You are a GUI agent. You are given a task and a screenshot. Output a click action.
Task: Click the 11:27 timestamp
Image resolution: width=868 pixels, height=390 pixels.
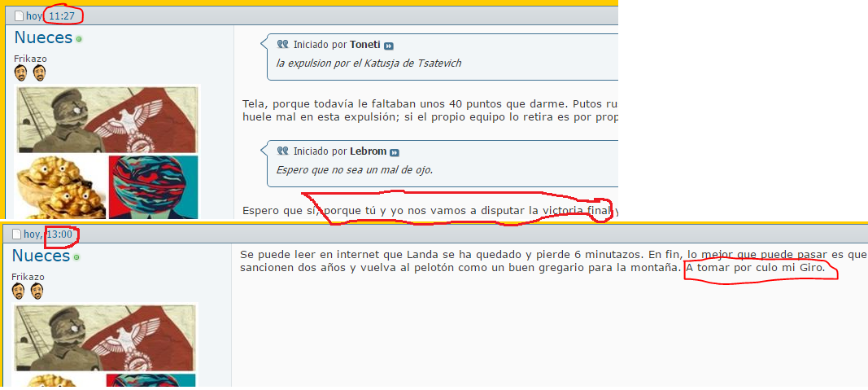pyautogui.click(x=62, y=16)
